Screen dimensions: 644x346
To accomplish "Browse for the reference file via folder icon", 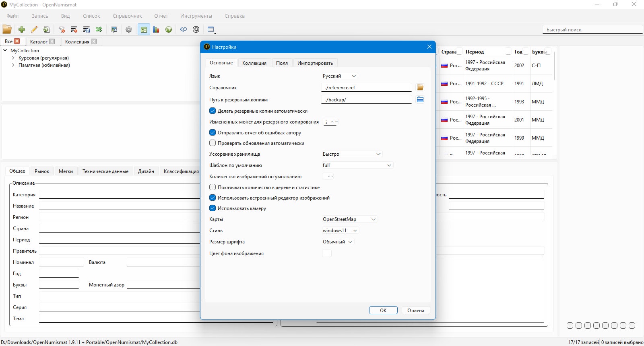I will point(420,87).
